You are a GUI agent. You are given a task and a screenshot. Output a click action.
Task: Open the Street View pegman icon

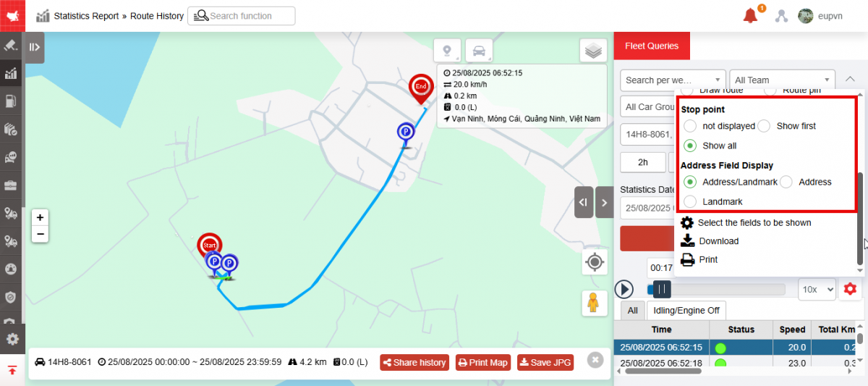[595, 303]
